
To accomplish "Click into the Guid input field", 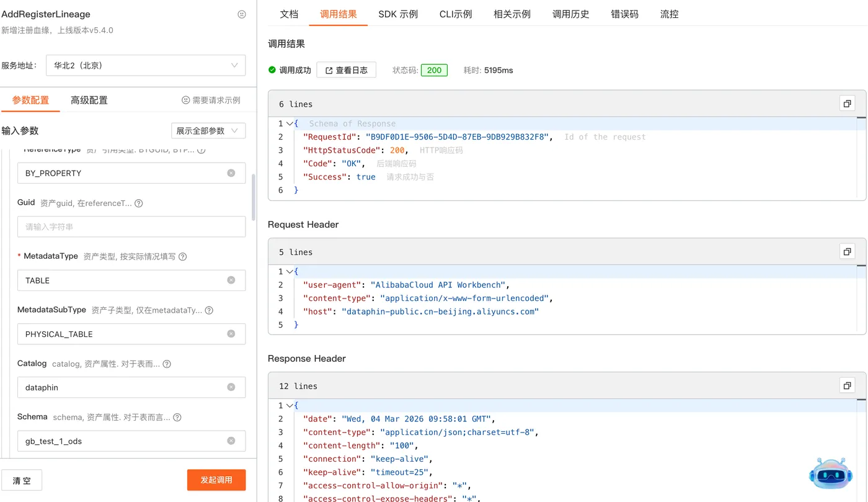I will point(131,227).
